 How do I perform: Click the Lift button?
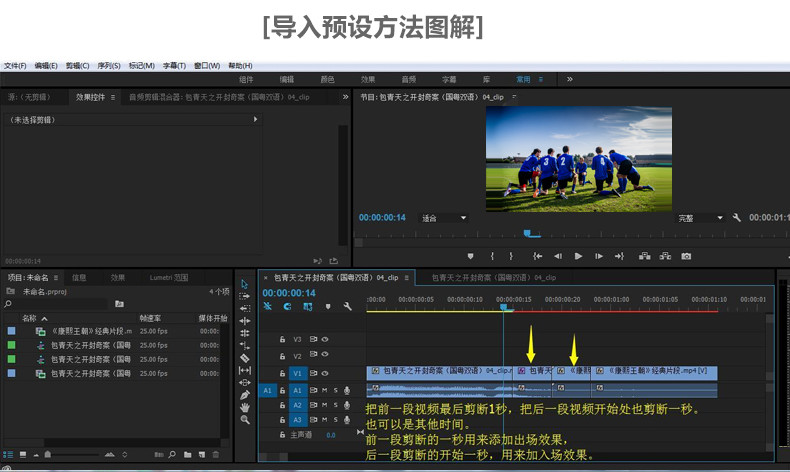point(644,256)
